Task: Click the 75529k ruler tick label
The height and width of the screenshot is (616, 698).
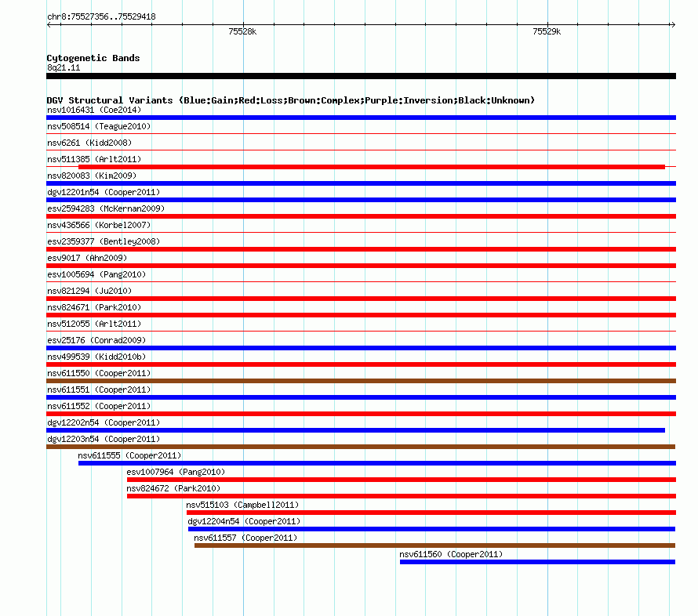Action: 547,31
